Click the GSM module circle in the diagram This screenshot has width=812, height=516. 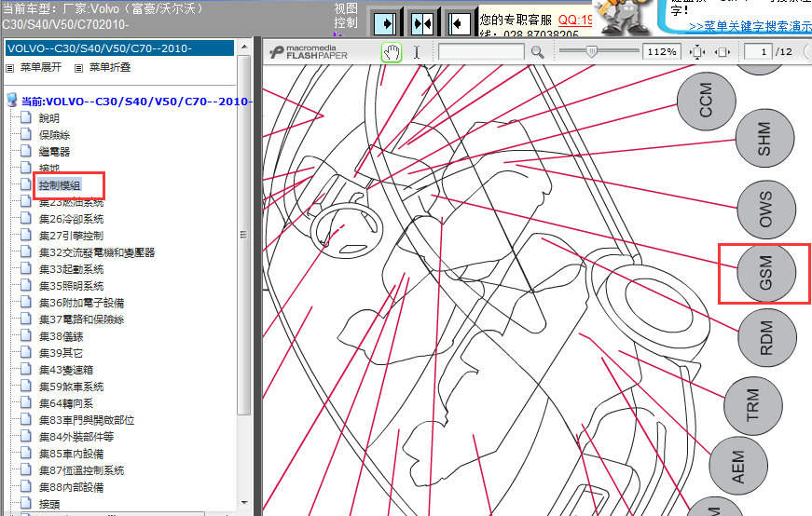pyautogui.click(x=766, y=272)
